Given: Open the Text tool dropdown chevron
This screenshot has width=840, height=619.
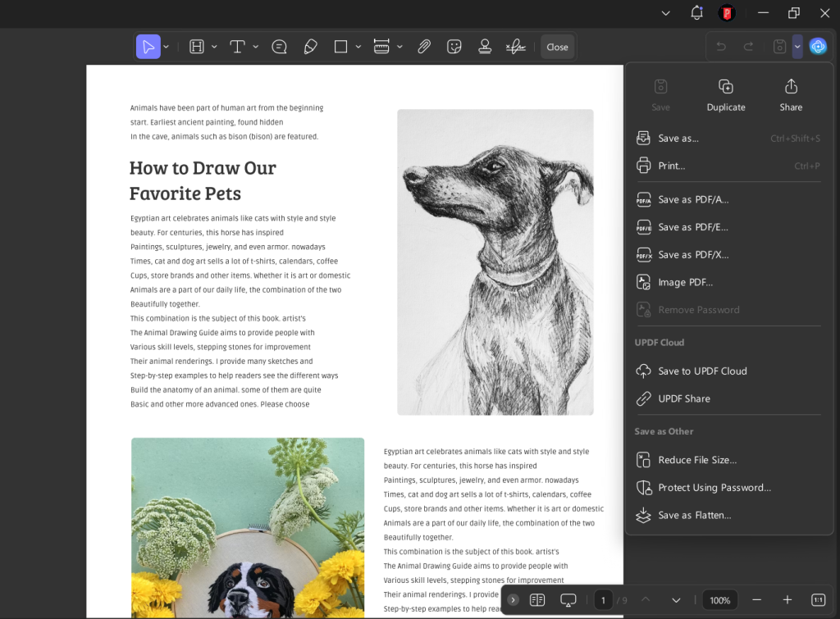Looking at the screenshot, I should click(x=255, y=46).
